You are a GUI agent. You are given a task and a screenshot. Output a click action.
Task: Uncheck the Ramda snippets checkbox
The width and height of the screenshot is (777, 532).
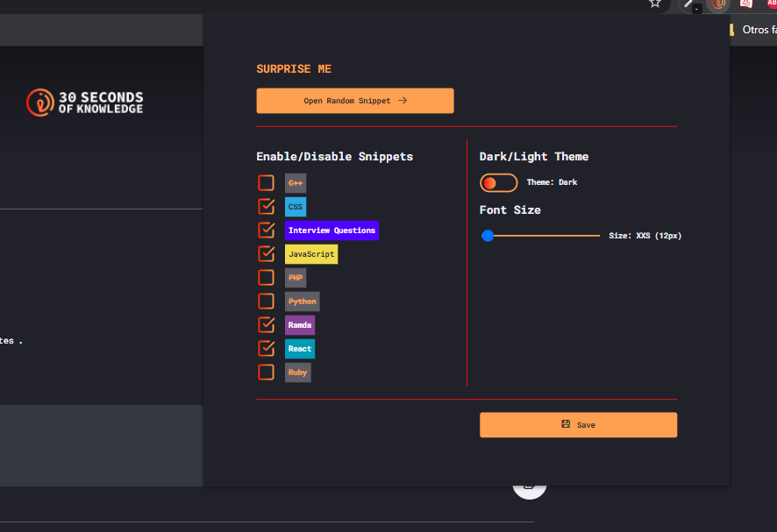(x=266, y=325)
